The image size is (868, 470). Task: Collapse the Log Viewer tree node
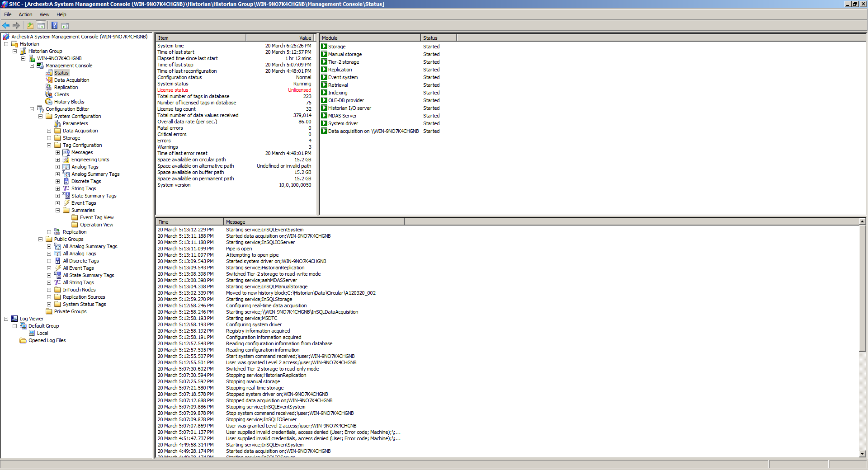coord(6,319)
